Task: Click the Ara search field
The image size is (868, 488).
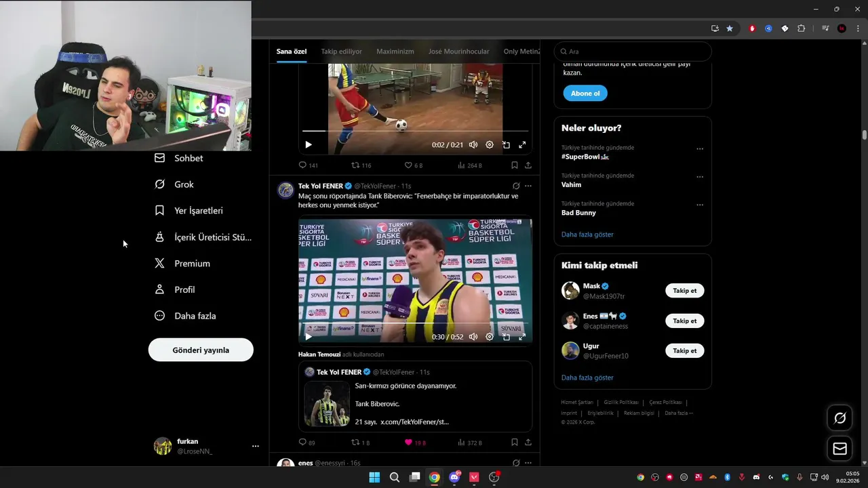Action: click(633, 52)
